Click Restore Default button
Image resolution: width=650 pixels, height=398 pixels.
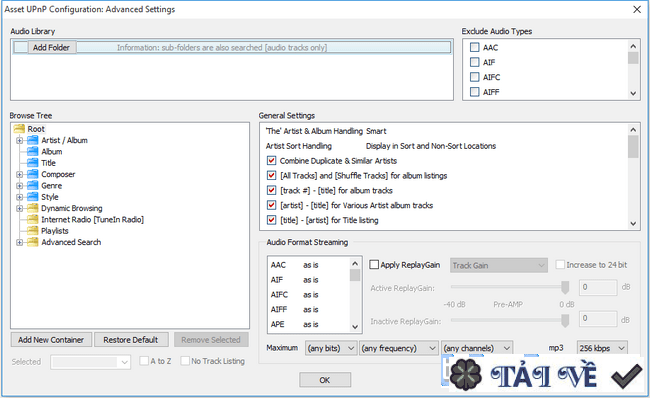click(131, 340)
